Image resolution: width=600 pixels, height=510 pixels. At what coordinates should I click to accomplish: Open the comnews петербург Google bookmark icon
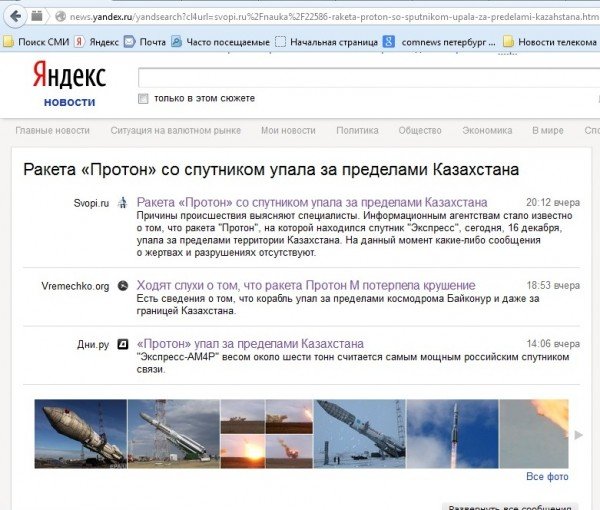(x=389, y=41)
